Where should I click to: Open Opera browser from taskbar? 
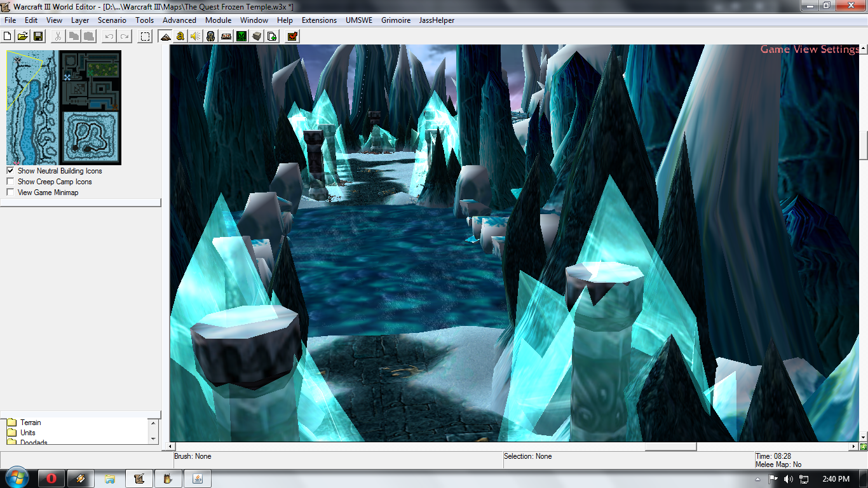pyautogui.click(x=51, y=478)
